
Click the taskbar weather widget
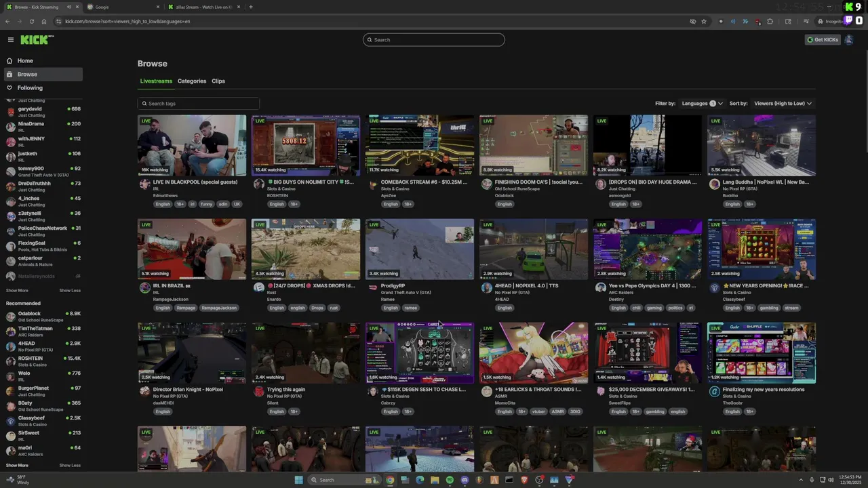(x=18, y=480)
